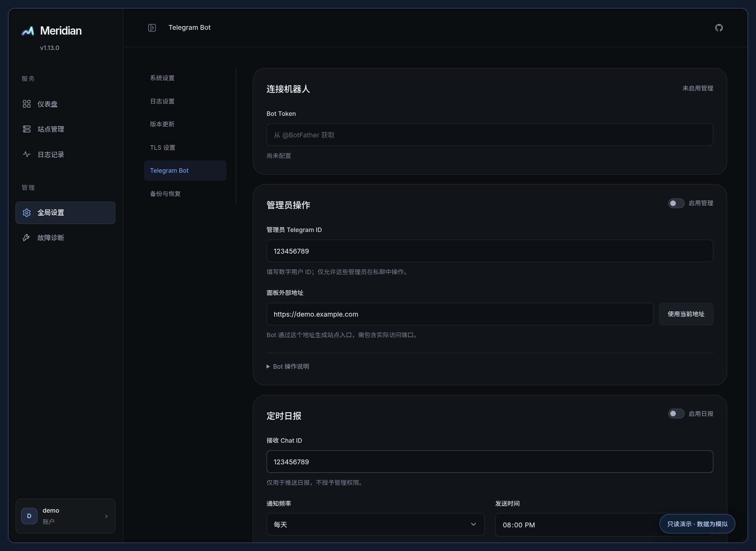Click the 日志记录 activity pulse icon
This screenshot has width=756, height=551.
point(27,155)
